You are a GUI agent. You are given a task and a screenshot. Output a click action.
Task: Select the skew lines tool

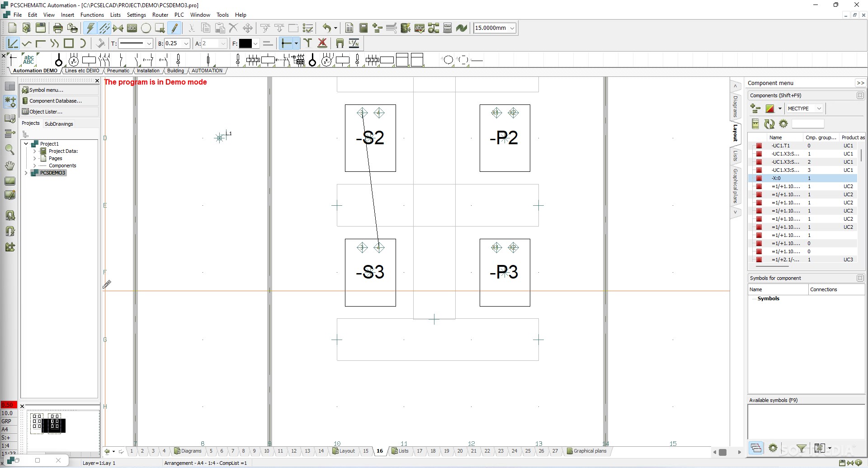point(27,43)
